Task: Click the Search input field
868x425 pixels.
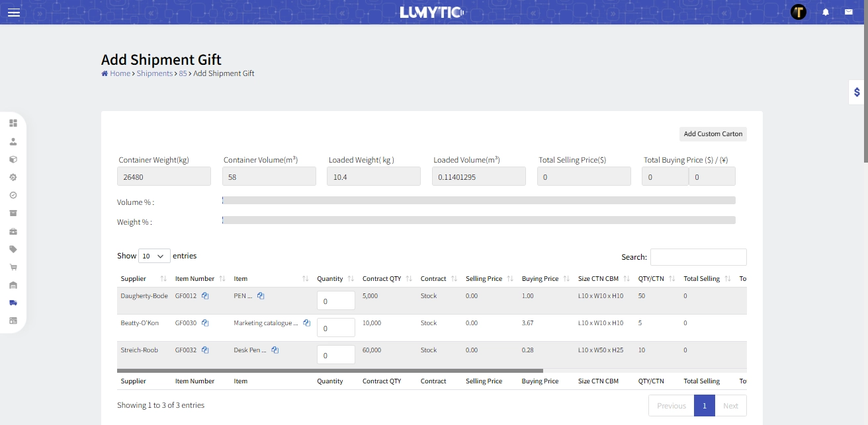Action: click(x=698, y=257)
